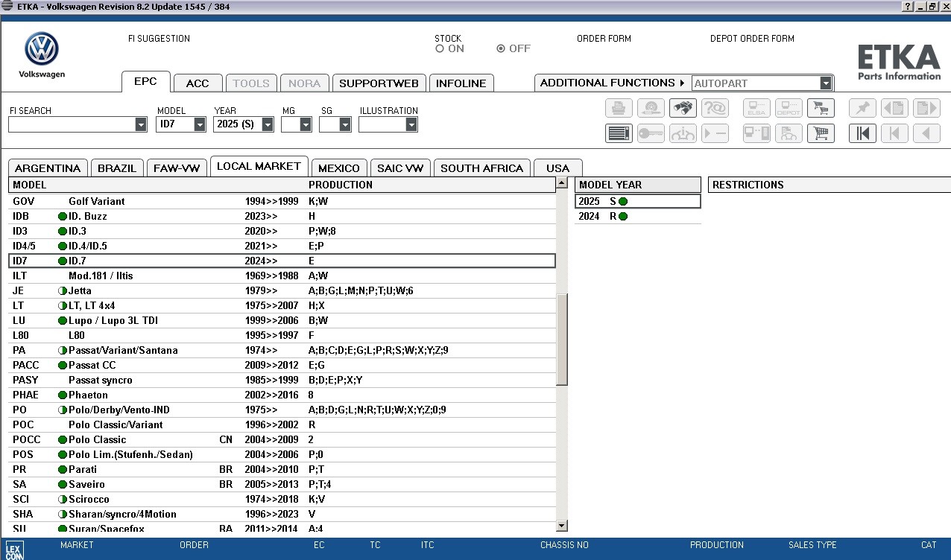Select the FAW-VW market tab

(x=177, y=168)
